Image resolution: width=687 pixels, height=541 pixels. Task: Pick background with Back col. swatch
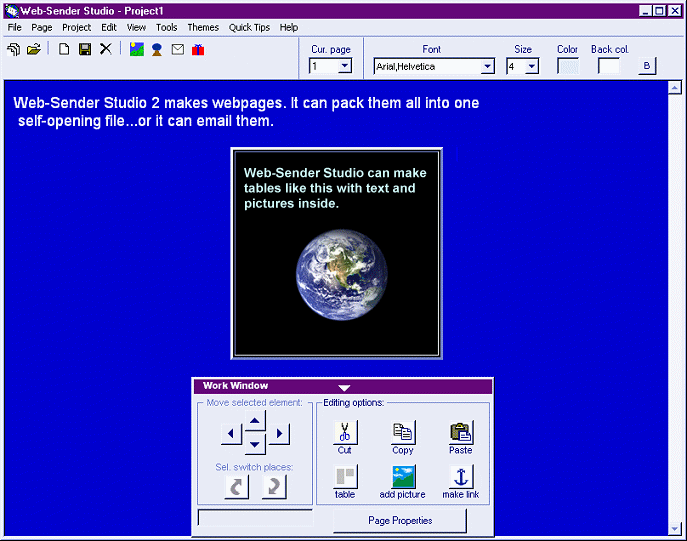[x=609, y=66]
